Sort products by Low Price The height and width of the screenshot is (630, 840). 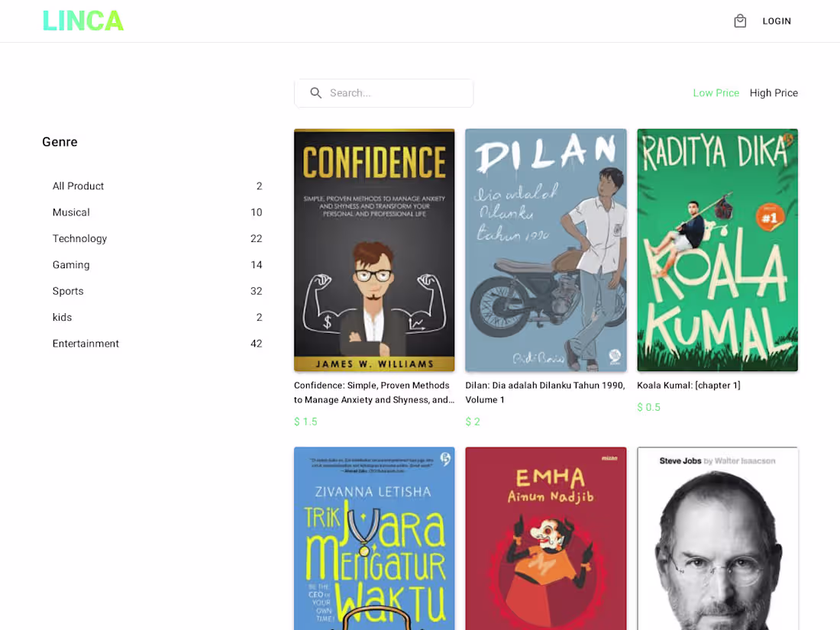(x=716, y=92)
